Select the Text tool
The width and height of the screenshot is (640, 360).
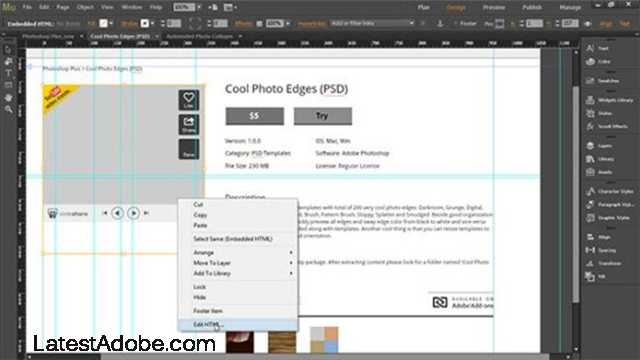[x=8, y=73]
